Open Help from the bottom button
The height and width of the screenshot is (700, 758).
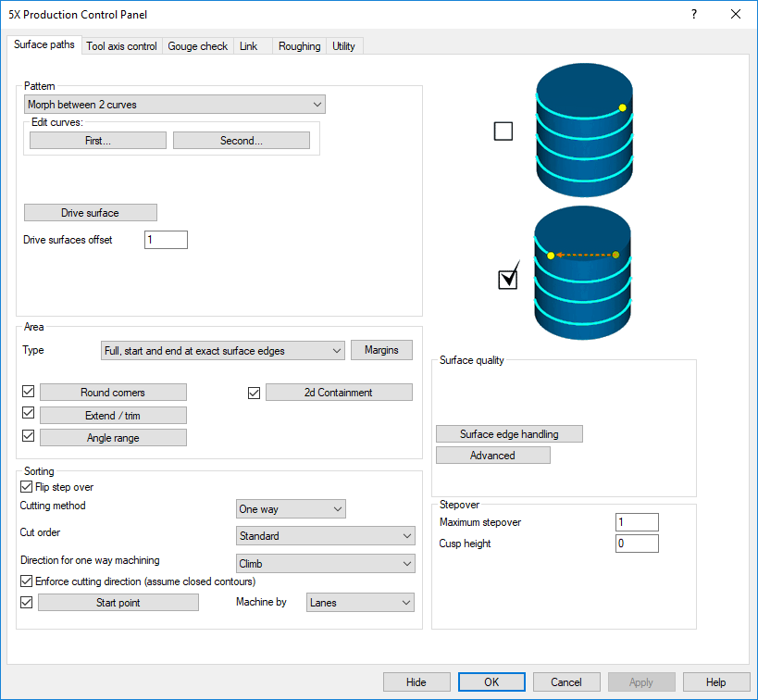coord(716,682)
